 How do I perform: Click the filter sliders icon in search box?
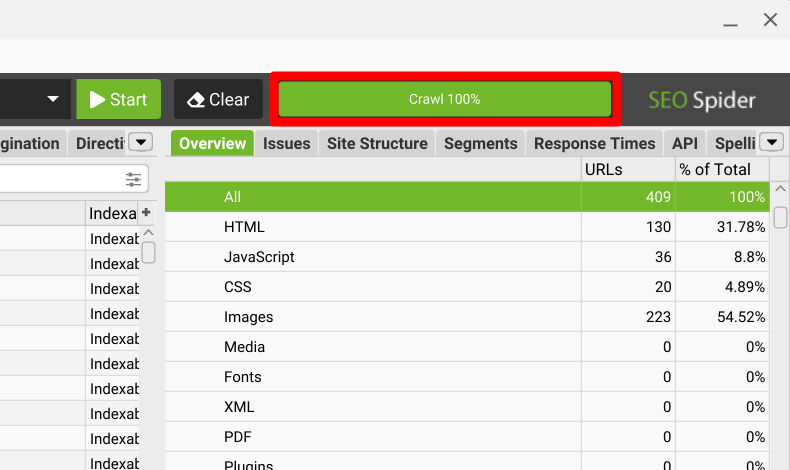click(x=134, y=180)
